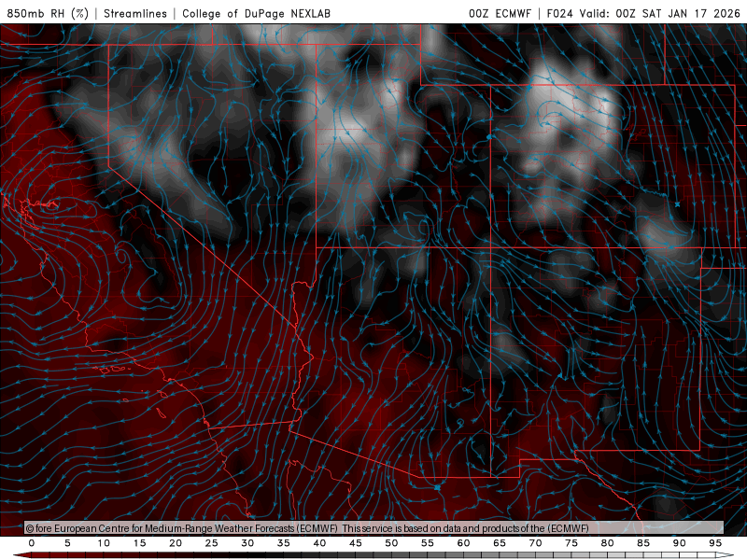Click the "65" value on color scale
Viewport: 747px width, 560px height.
click(500, 543)
